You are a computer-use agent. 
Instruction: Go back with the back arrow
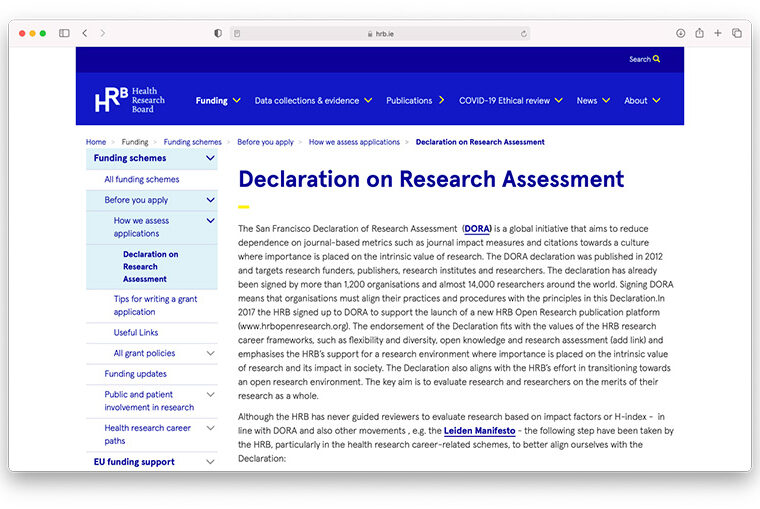(x=85, y=33)
